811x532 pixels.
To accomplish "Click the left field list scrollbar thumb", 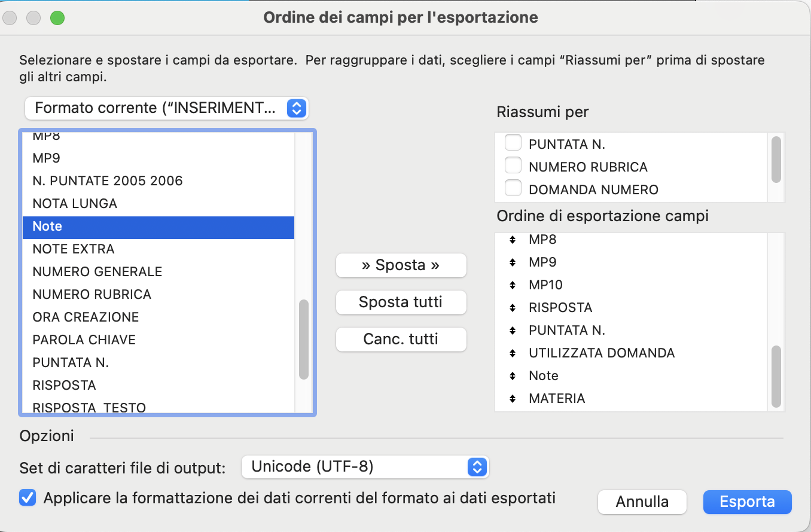I will coord(304,340).
